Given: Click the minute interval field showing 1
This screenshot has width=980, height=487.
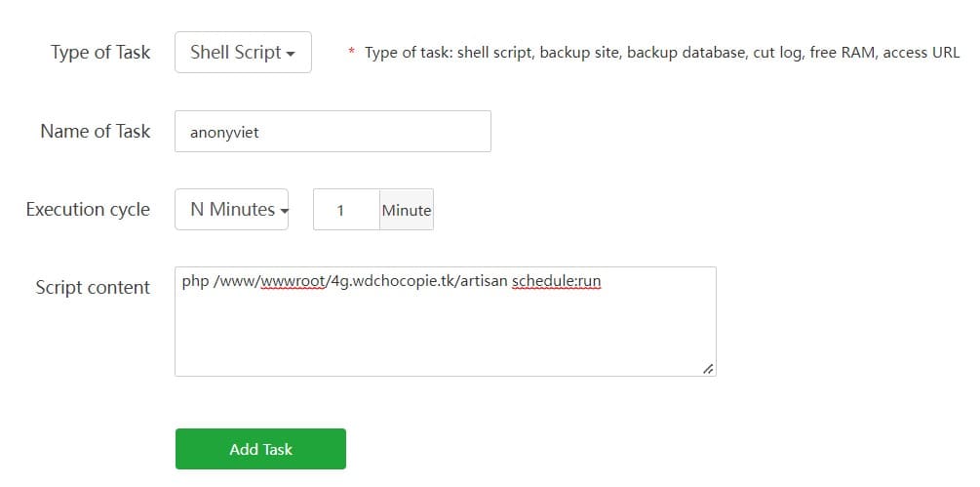Looking at the screenshot, I should (345, 210).
